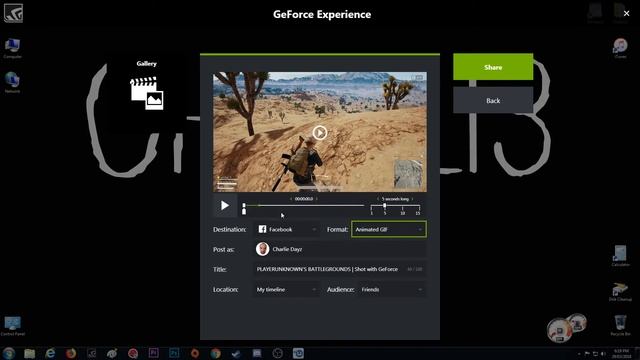Click the Facebook logo in Destination field
Viewport: 640px width, 360px height.
262,229
